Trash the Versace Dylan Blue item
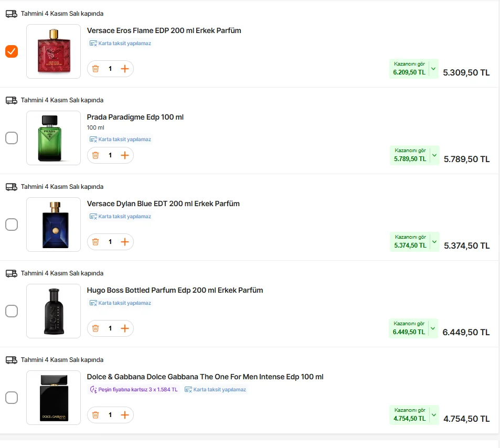 (95, 242)
